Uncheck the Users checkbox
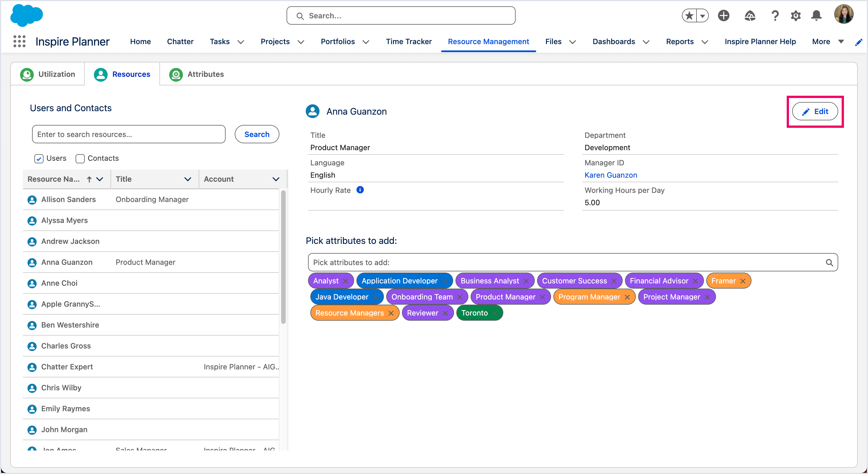 [39, 158]
